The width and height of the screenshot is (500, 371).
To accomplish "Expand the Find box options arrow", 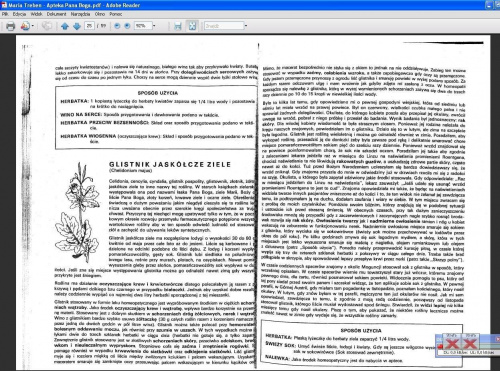I will click(x=246, y=26).
